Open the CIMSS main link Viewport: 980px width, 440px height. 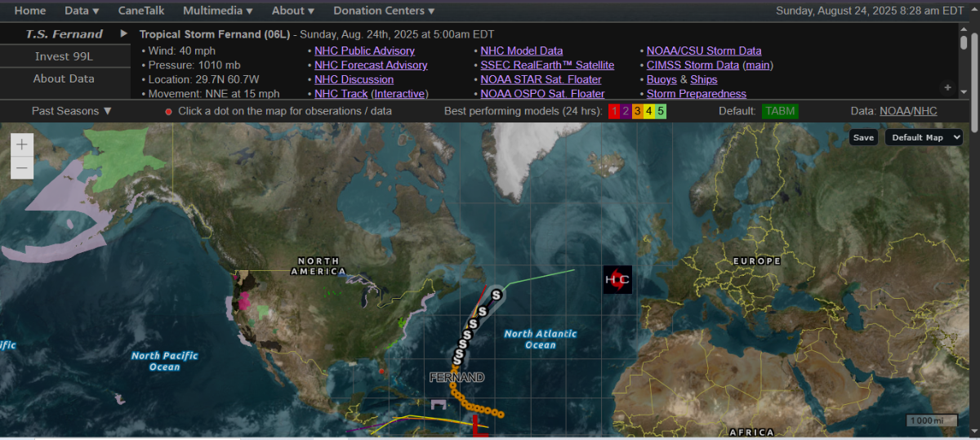point(758,65)
